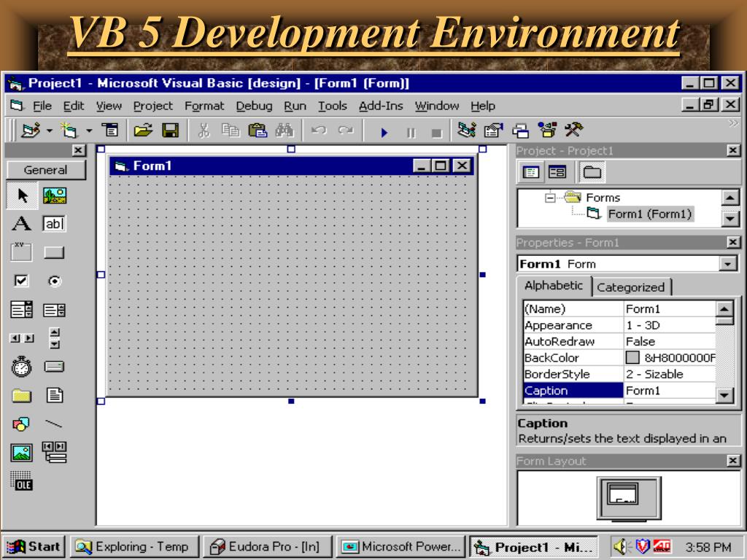Toggle Folders button in Project panel
The image size is (747, 560).
tap(592, 172)
